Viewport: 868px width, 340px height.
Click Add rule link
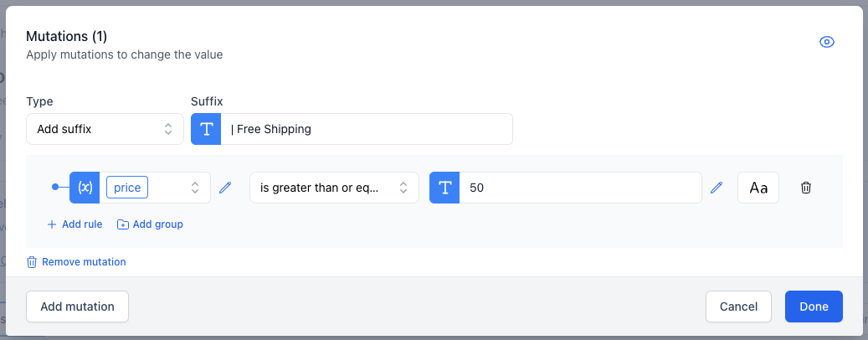74,224
